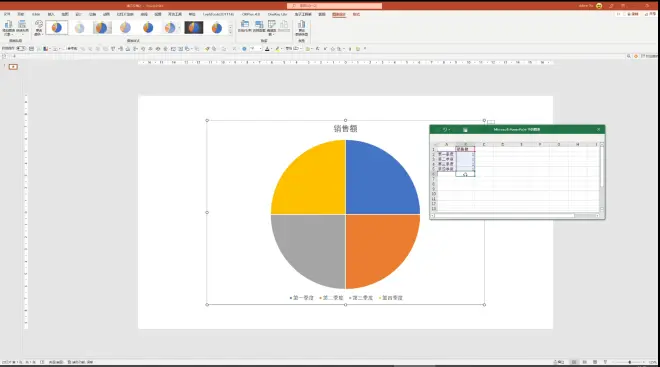The width and height of the screenshot is (660, 367).
Task: Click the 销售额 chart title
Action: 346,129
